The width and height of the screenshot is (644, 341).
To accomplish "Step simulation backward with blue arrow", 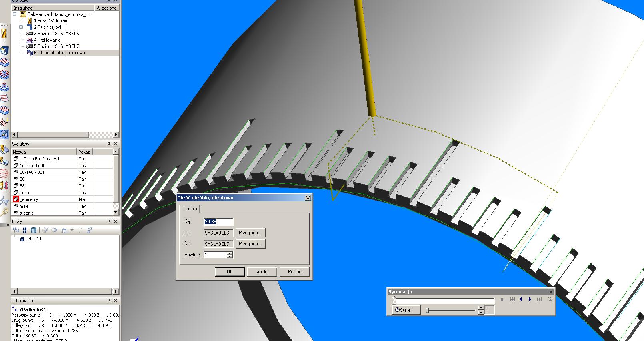I will [x=521, y=299].
